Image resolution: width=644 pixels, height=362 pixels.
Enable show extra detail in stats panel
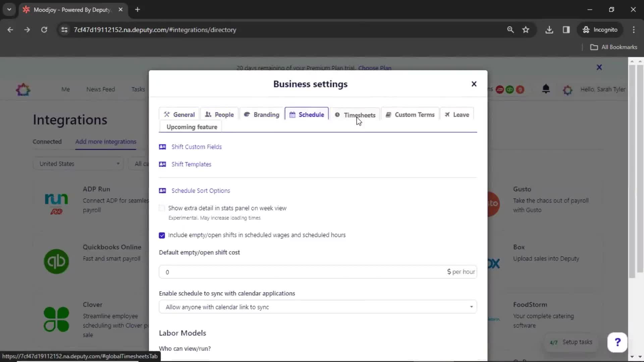[161, 208]
